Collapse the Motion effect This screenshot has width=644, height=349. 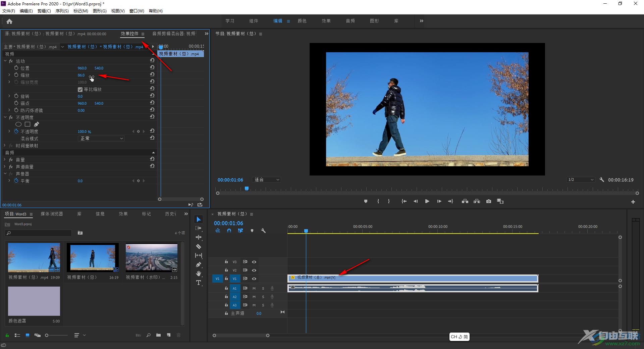click(x=5, y=61)
